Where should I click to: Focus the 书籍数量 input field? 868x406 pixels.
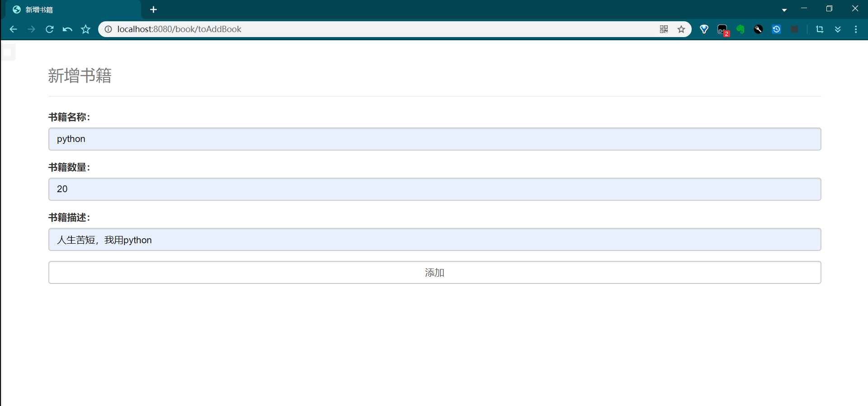(434, 189)
